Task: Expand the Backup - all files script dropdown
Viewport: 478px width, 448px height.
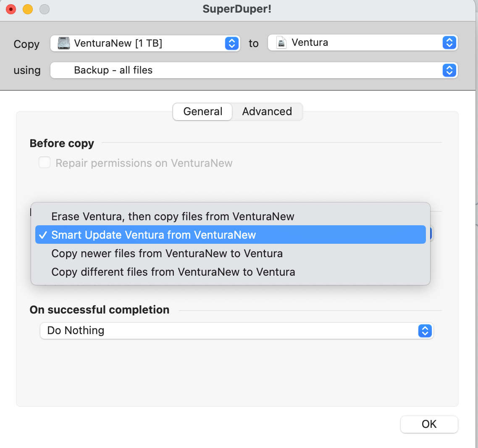Action: [449, 70]
